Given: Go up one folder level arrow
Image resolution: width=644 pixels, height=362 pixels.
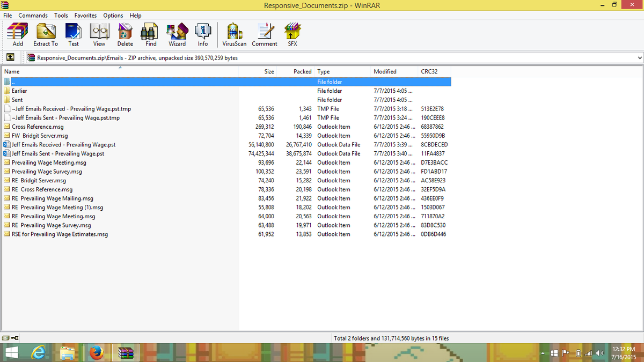Looking at the screenshot, I should (x=10, y=57).
